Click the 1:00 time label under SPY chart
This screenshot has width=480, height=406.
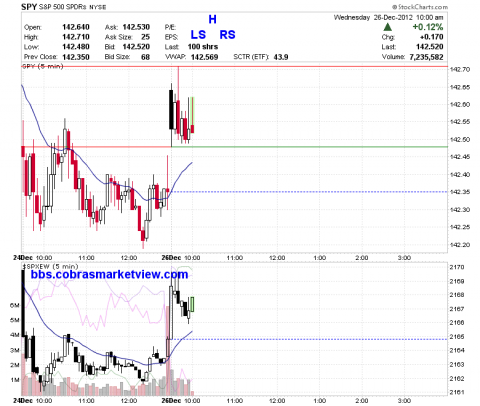(319, 258)
